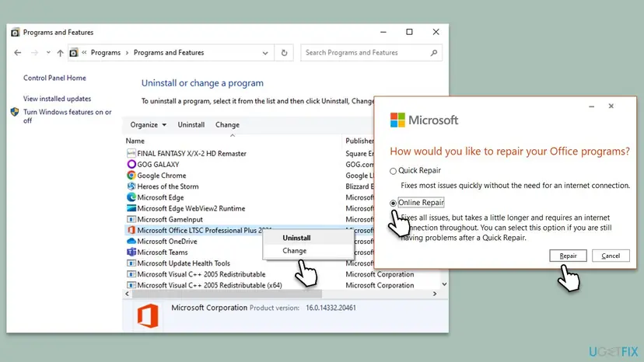Open the Organize dropdown menu
644x362 pixels.
[149, 125]
